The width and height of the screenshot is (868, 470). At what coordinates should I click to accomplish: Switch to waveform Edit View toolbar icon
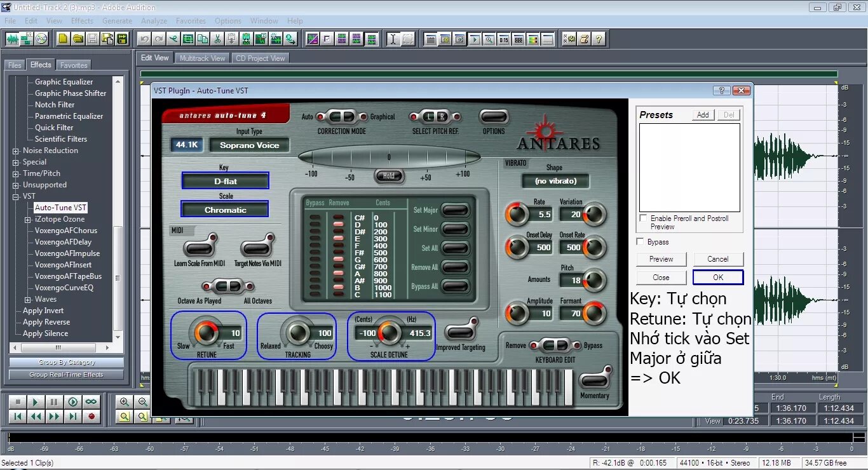13,39
